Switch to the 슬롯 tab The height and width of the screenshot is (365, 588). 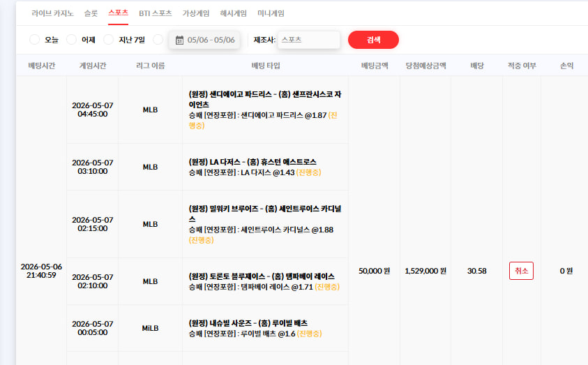tap(91, 13)
